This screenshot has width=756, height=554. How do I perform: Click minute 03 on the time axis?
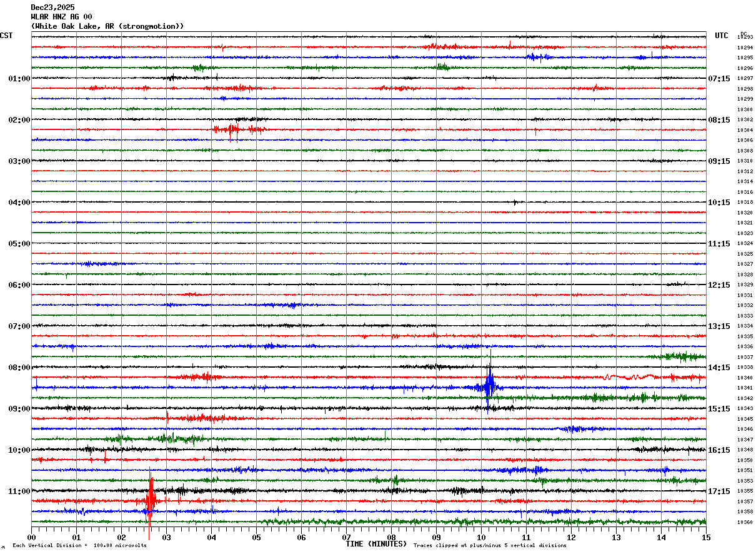(x=166, y=537)
